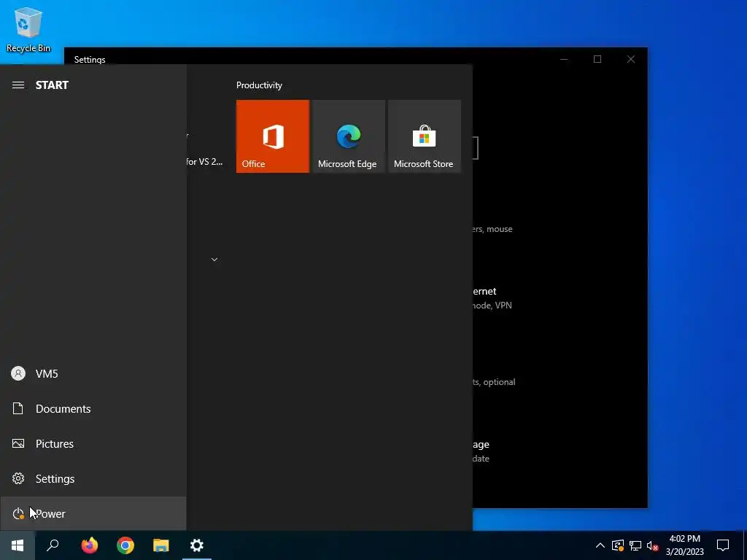
Task: Click the Productivity group header
Action: point(259,85)
